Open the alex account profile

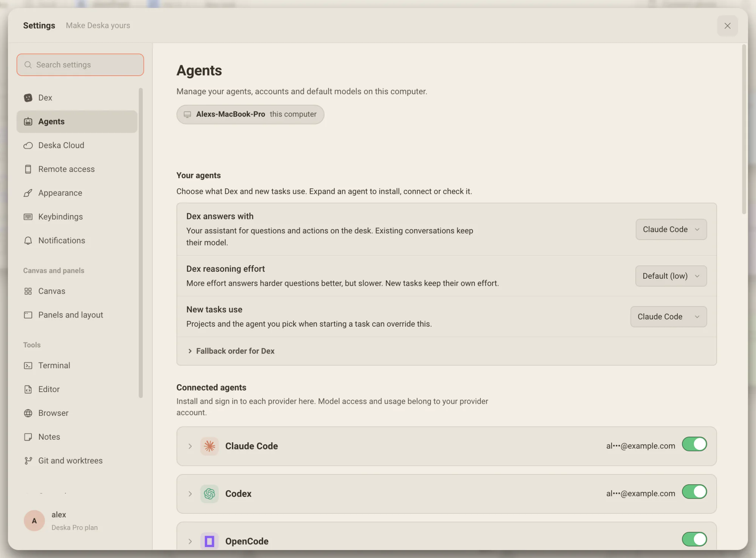coord(77,521)
